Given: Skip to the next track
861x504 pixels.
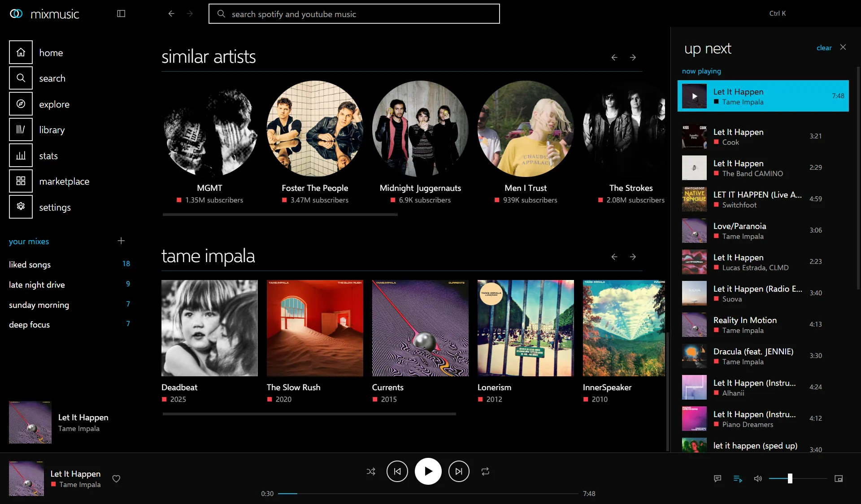Looking at the screenshot, I should tap(459, 471).
